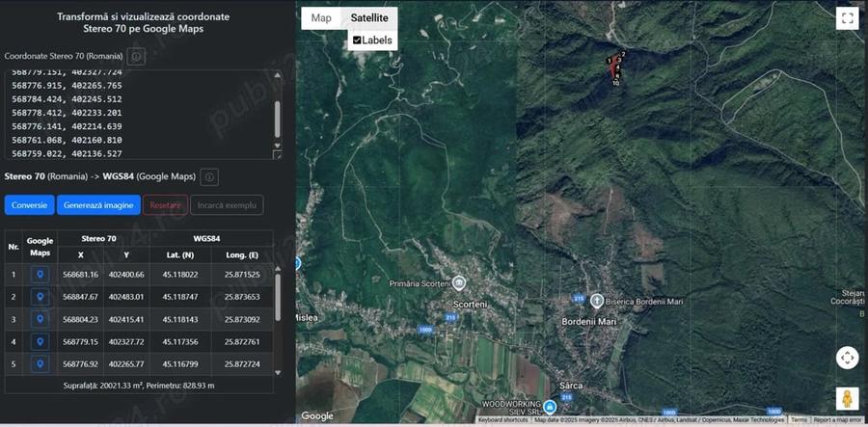The width and height of the screenshot is (868, 427).
Task: Click the Resetare button
Action: tap(166, 205)
